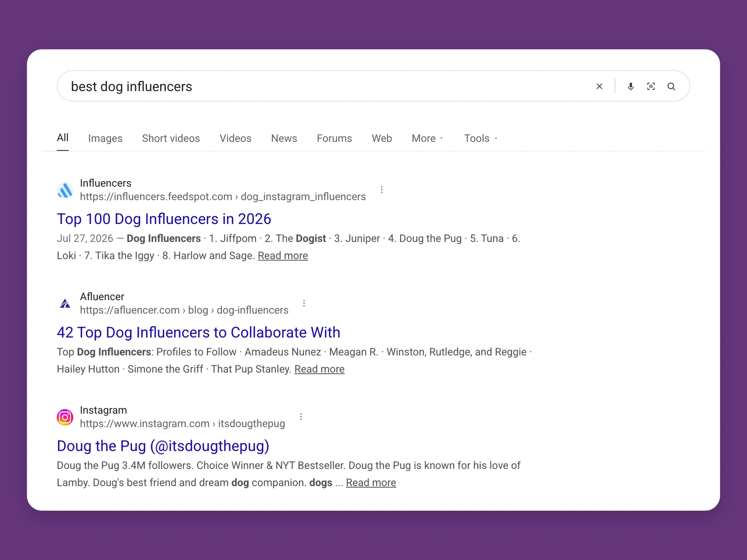Go to the Videos tab
Image resolution: width=747 pixels, height=560 pixels.
point(235,138)
